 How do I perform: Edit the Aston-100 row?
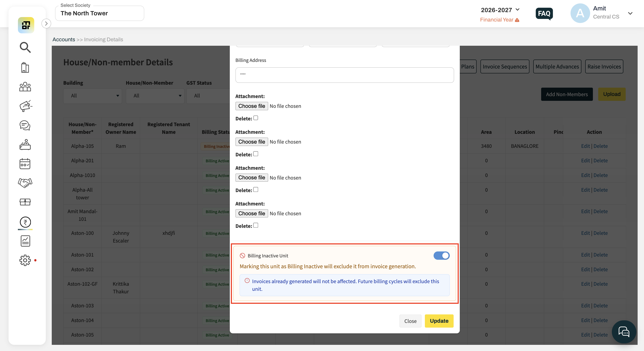(x=585, y=233)
